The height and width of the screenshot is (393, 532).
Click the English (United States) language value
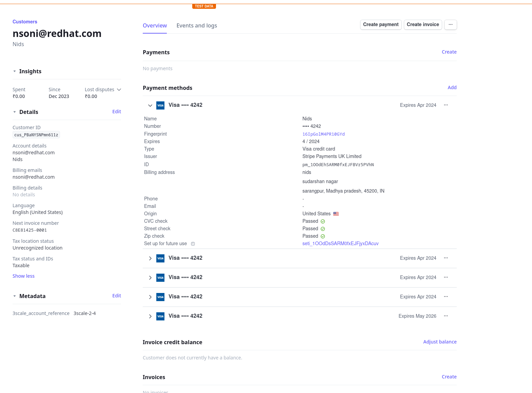click(x=38, y=212)
